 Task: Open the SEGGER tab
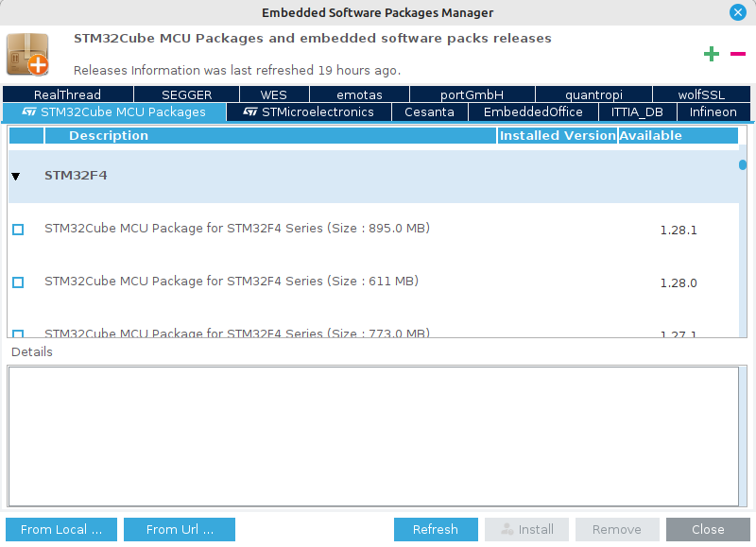pos(186,94)
